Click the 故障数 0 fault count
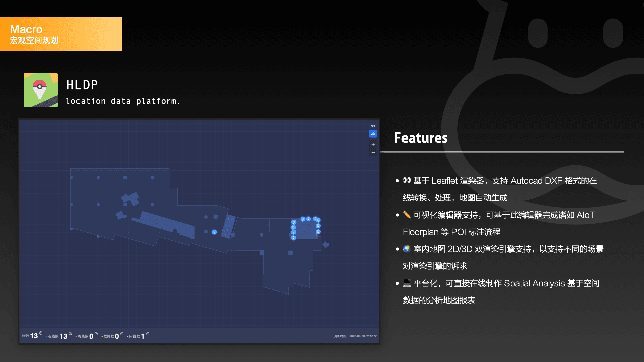644x362 pixels. (x=110, y=336)
